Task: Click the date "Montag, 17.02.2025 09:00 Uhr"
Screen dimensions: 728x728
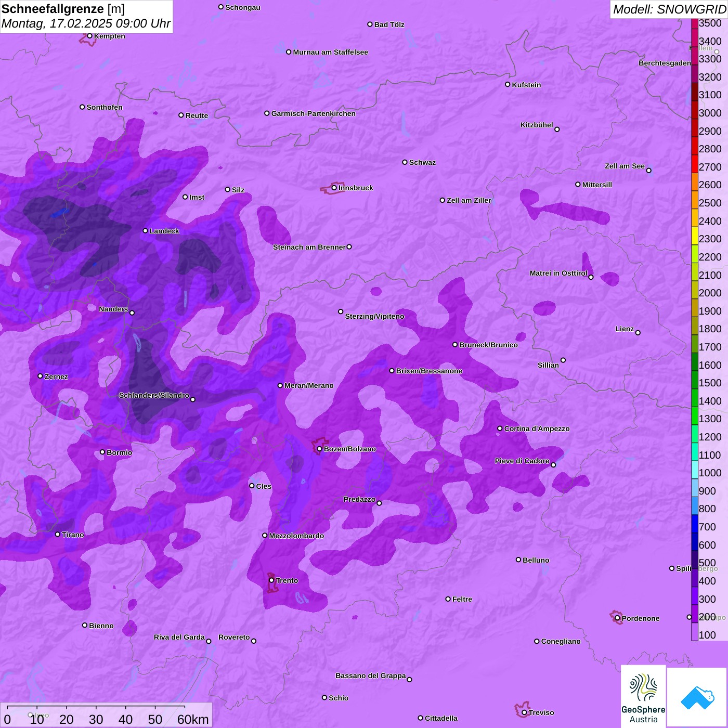Action: click(86, 23)
